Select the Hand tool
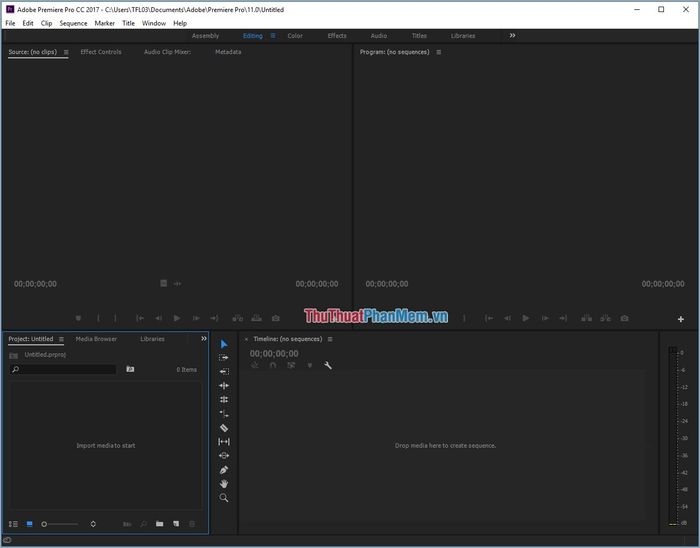Viewport: 700px width, 548px height. pyautogui.click(x=224, y=484)
